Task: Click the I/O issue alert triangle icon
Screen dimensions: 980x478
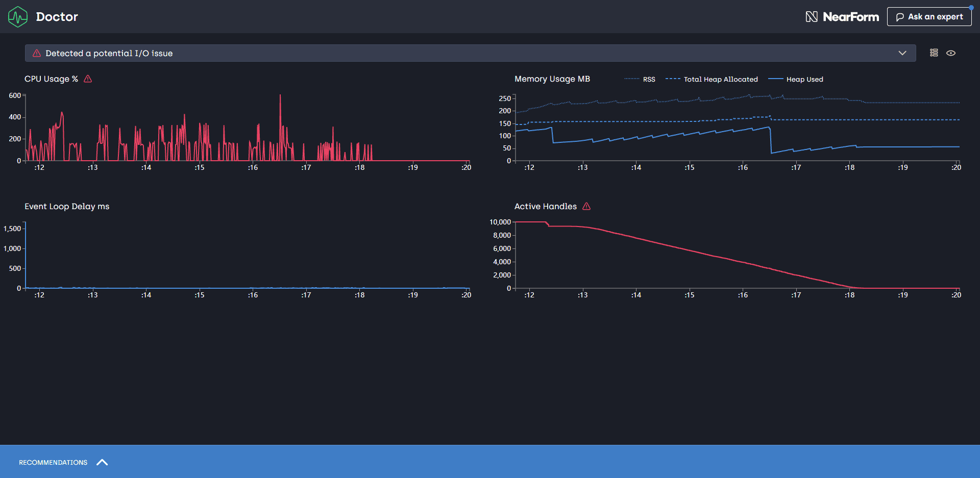Action: tap(37, 53)
